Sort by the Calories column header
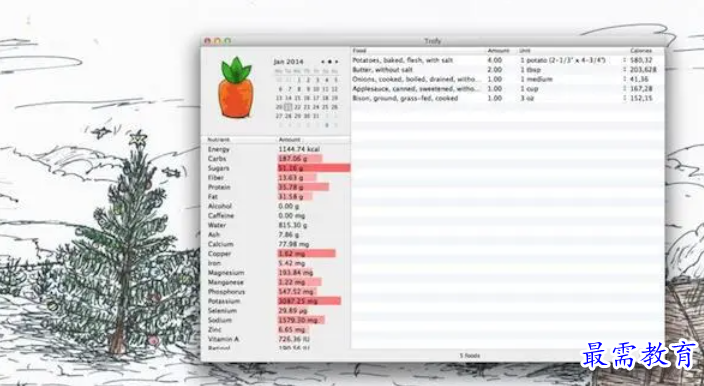Image resolution: width=704 pixels, height=386 pixels. 641,51
